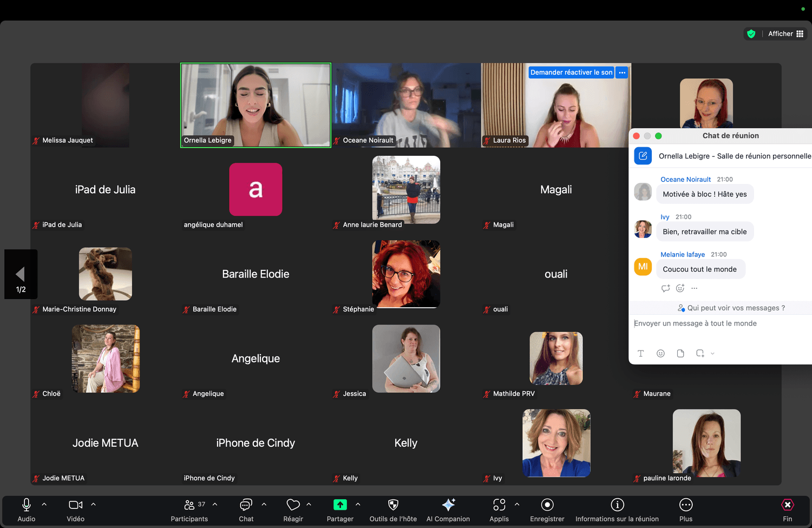Viewport: 812px width, 528px height.
Task: Toggle camera with the Vidéo button
Action: coord(76,510)
